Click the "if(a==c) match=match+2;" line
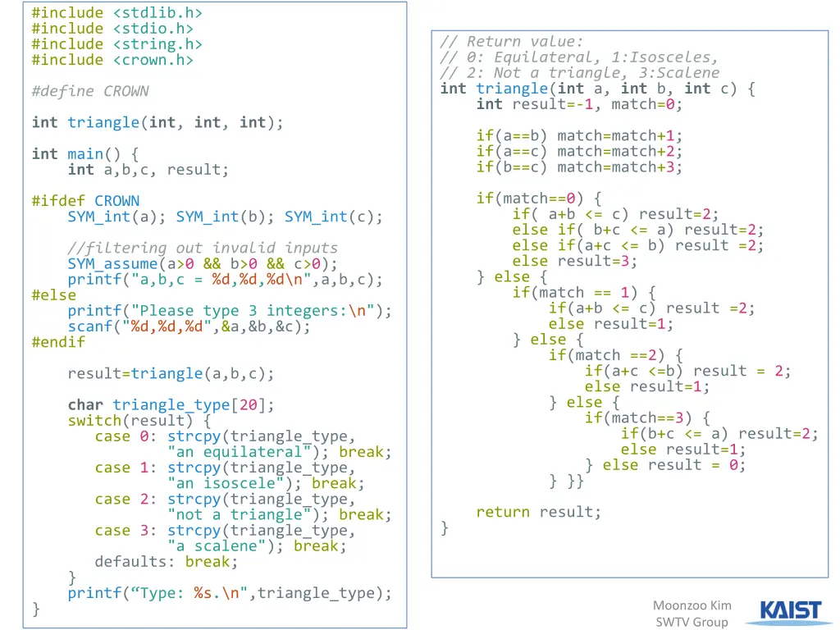Screen dimensions: 840x630 pos(580,151)
